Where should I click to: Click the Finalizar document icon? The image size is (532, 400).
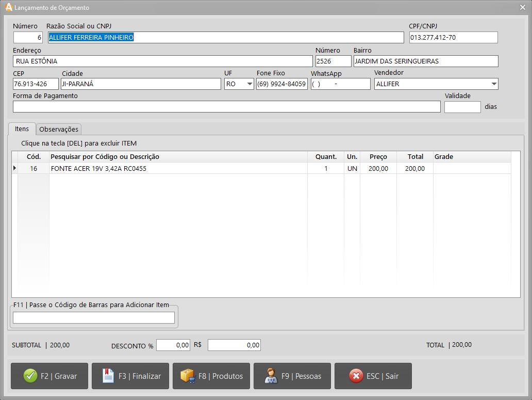pos(108,376)
